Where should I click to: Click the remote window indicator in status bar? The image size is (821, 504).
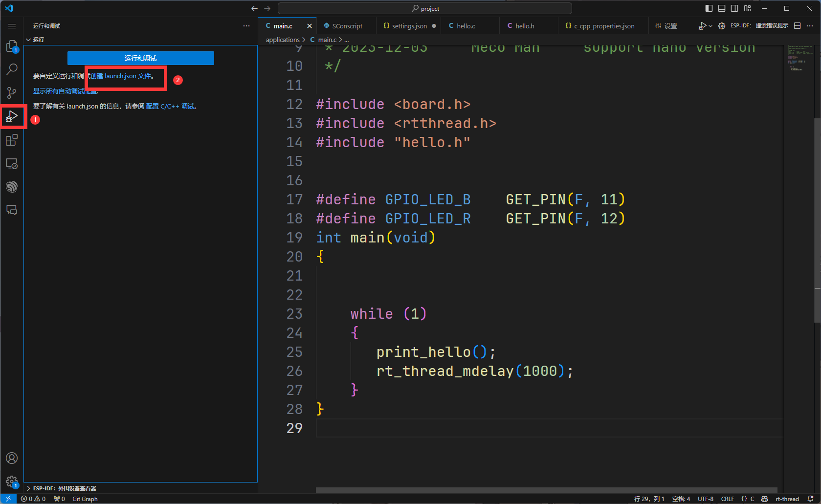tap(8, 499)
